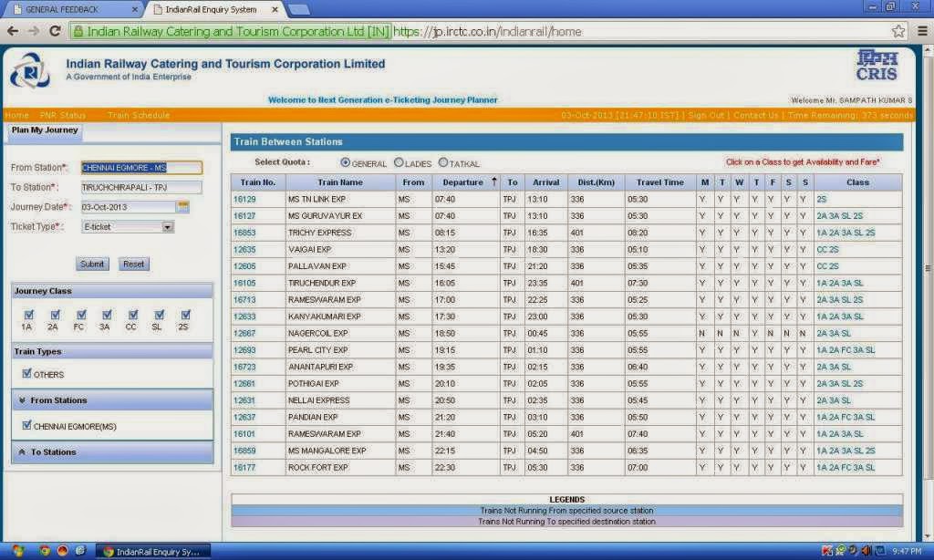Close the IndianRail Enquiry System tab

275,9
